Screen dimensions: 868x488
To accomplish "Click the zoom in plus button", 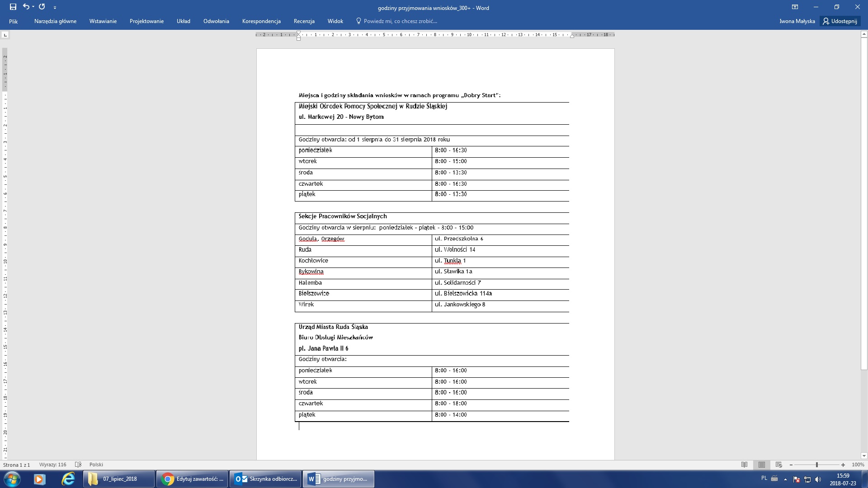I will point(843,465).
